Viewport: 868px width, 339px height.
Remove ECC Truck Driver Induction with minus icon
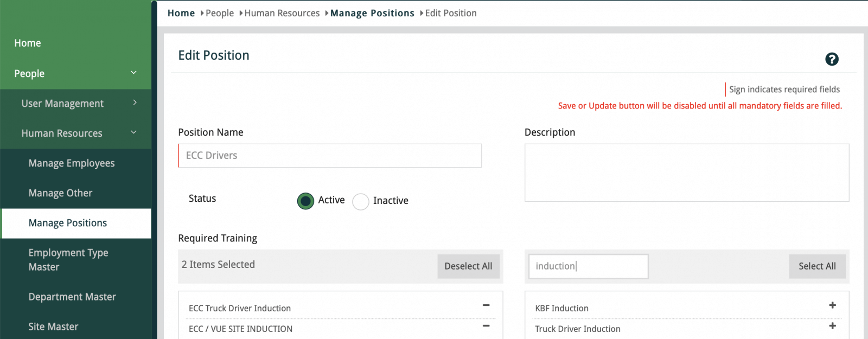coord(486,305)
